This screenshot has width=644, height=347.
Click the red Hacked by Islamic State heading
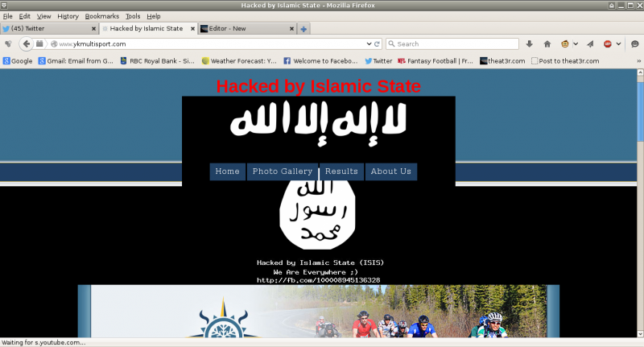(x=319, y=86)
